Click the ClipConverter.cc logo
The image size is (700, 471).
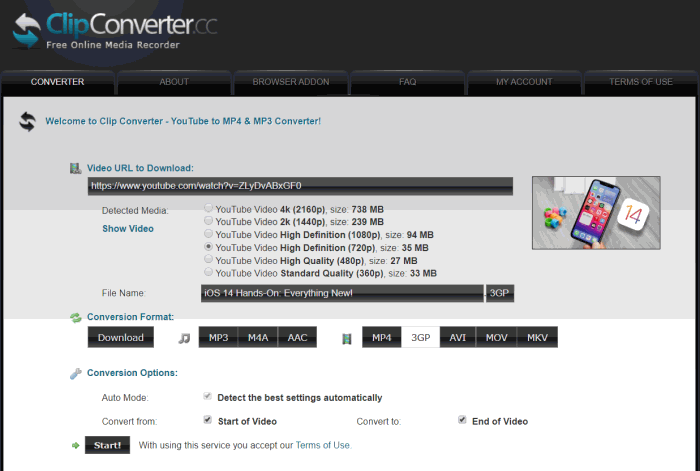(x=115, y=29)
